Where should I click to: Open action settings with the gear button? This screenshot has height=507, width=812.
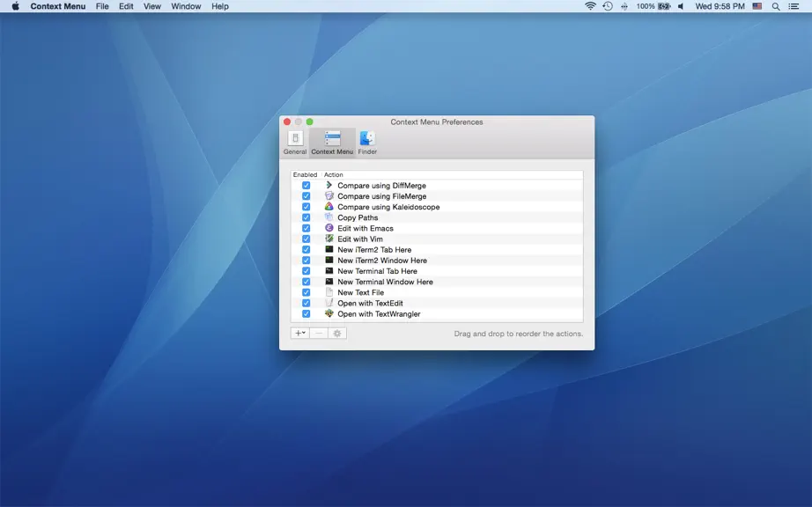click(x=337, y=334)
